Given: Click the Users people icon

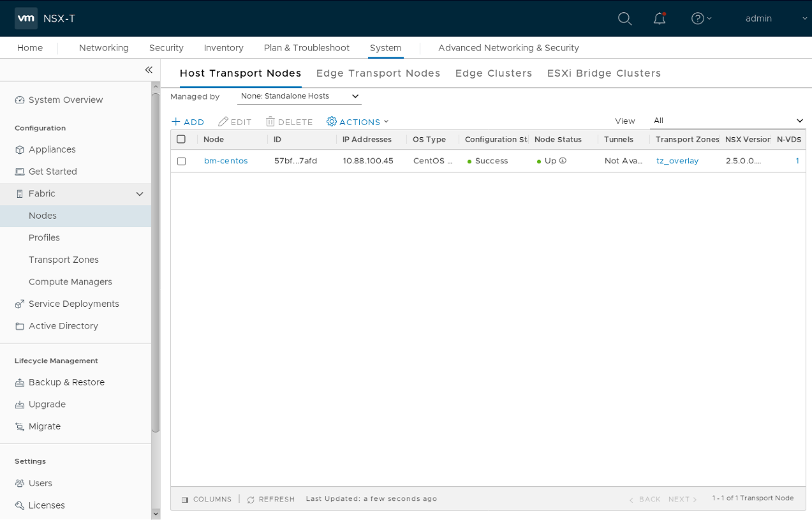Looking at the screenshot, I should 20,484.
